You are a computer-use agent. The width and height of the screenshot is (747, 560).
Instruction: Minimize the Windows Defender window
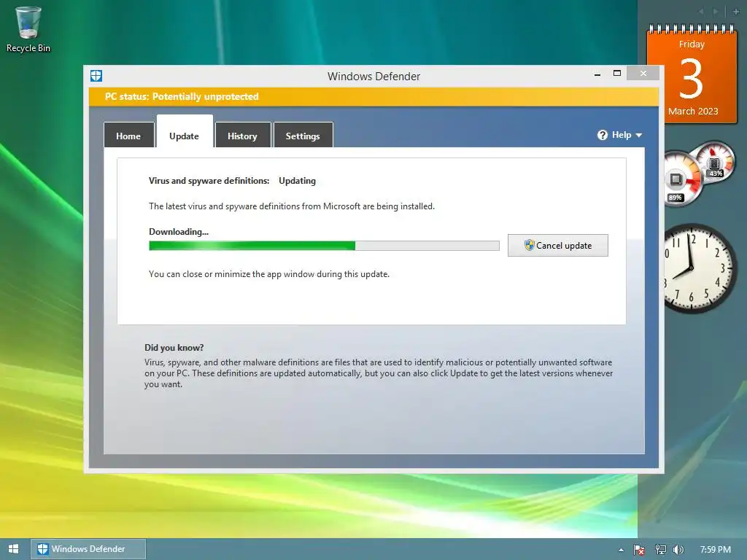click(x=597, y=74)
